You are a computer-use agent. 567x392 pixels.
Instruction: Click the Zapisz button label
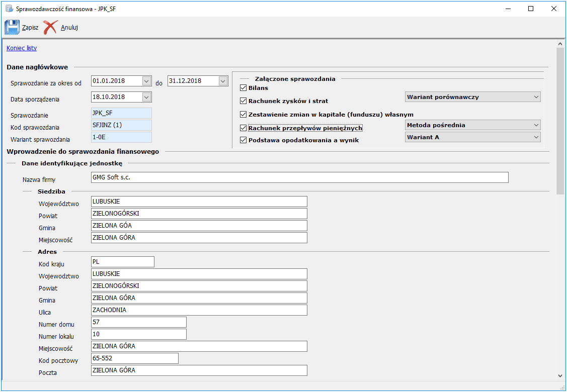[x=30, y=28]
